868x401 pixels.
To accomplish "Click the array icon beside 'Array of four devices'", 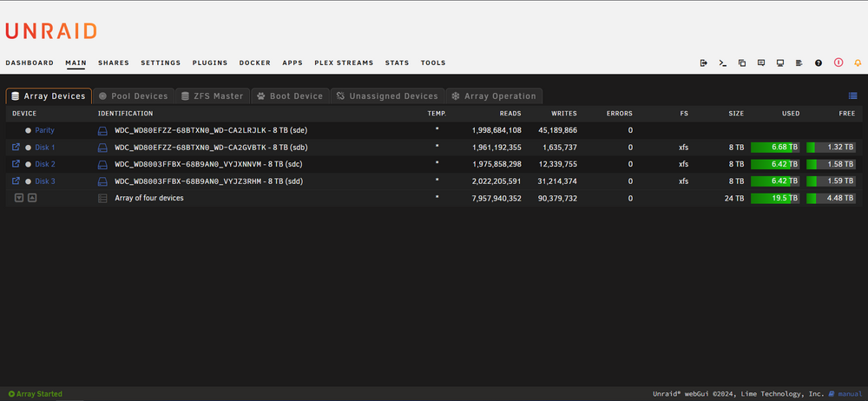I will (x=102, y=198).
